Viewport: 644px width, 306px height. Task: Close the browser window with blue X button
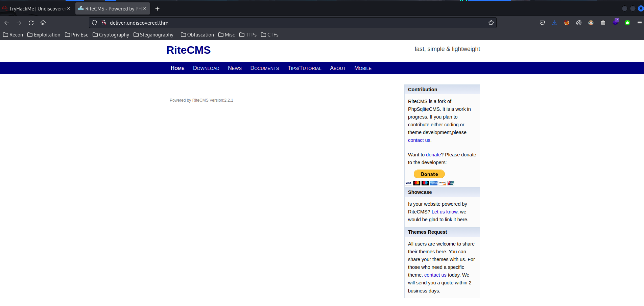pyautogui.click(x=641, y=9)
